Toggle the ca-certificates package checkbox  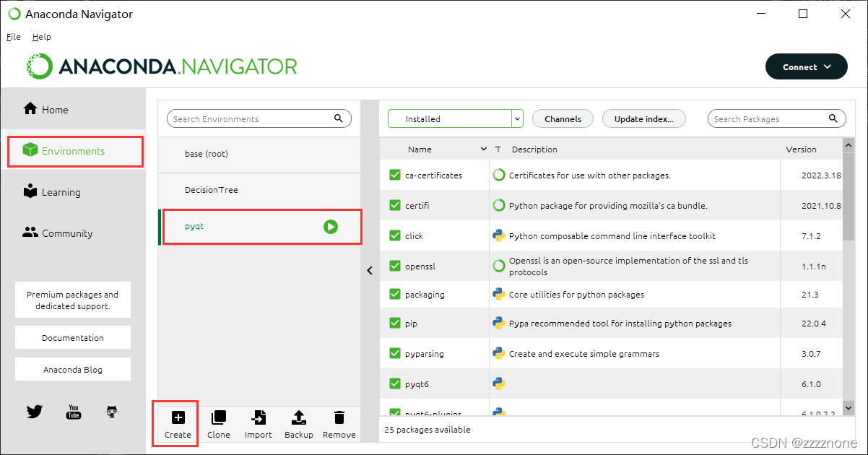394,175
